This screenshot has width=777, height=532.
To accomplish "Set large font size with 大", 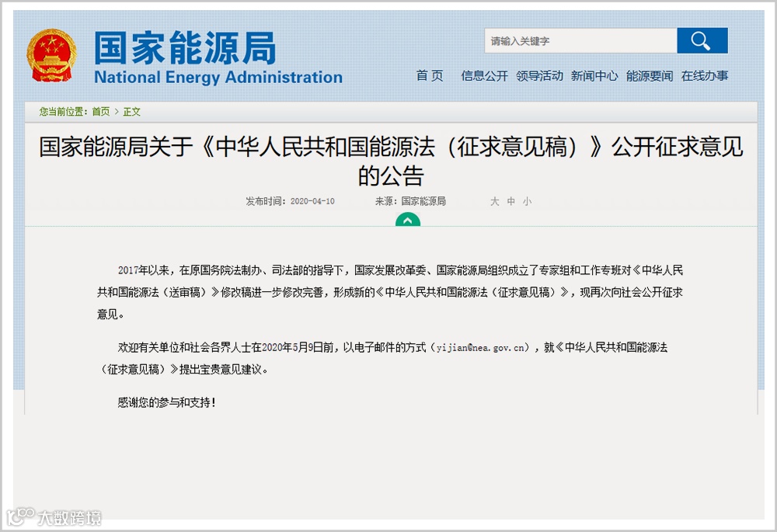I will [494, 201].
